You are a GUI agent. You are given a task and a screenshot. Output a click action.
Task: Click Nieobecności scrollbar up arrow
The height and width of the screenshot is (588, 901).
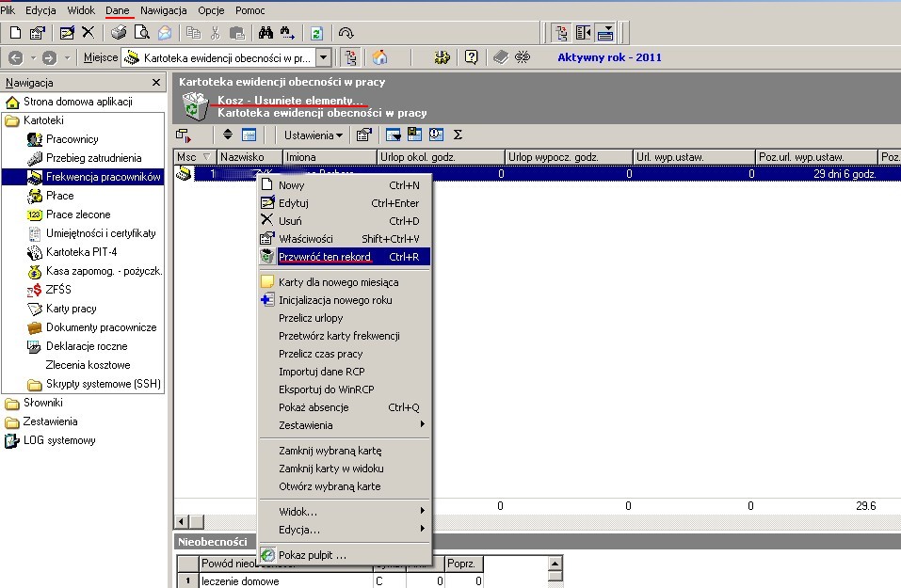coord(555,563)
